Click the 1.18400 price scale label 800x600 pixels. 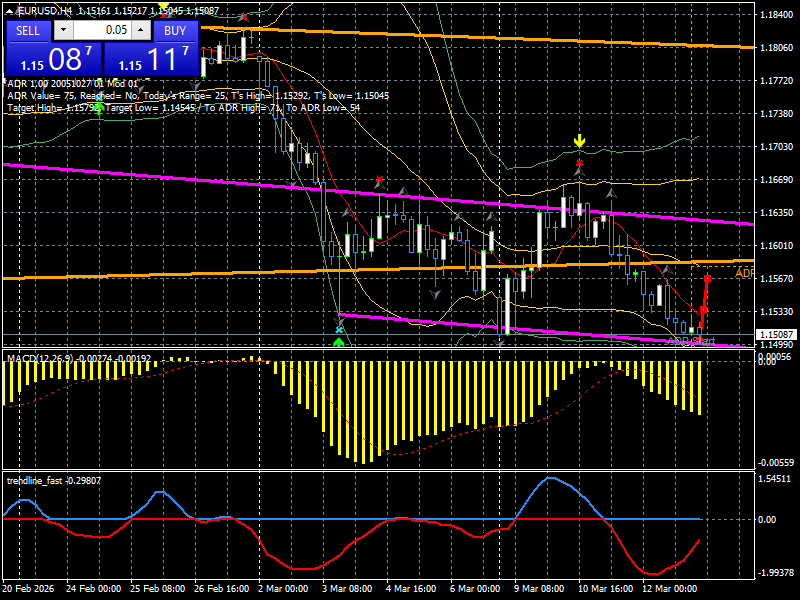[x=777, y=15]
